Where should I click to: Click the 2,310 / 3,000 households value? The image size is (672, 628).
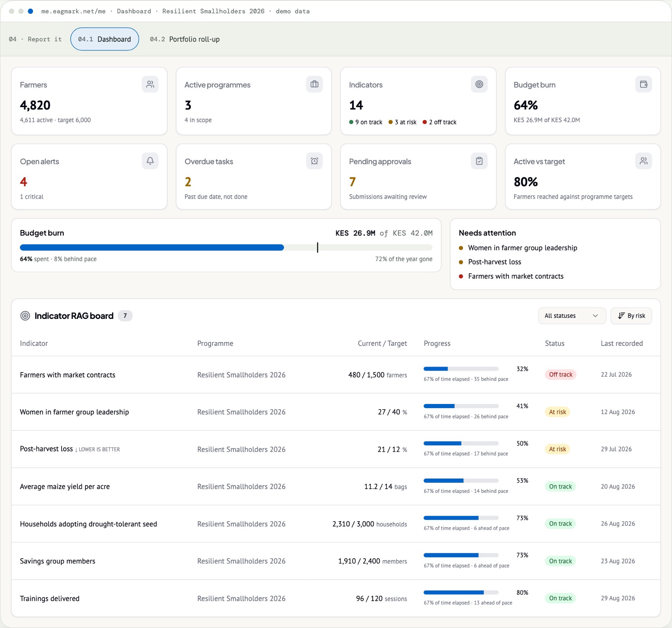click(370, 524)
